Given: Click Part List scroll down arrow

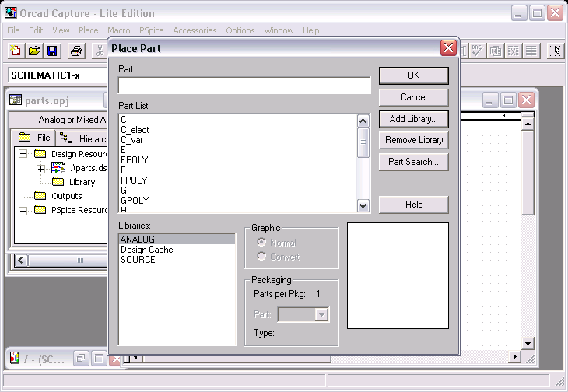Looking at the screenshot, I should coord(363,206).
